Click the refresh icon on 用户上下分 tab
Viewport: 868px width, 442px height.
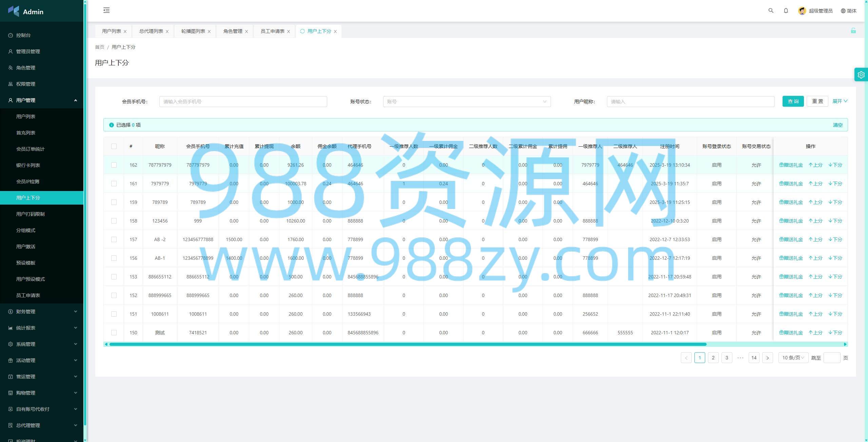click(x=302, y=31)
